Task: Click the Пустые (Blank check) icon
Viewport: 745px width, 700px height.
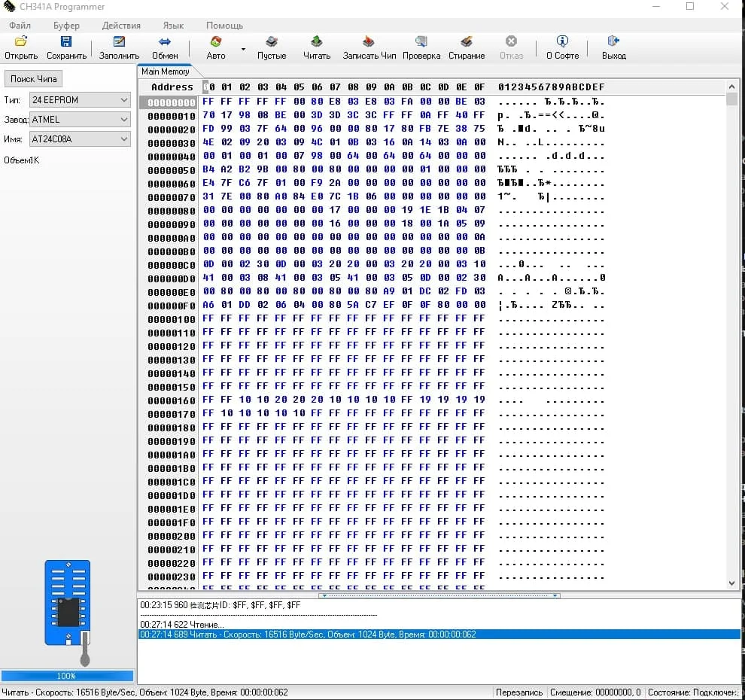Action: pos(272,42)
